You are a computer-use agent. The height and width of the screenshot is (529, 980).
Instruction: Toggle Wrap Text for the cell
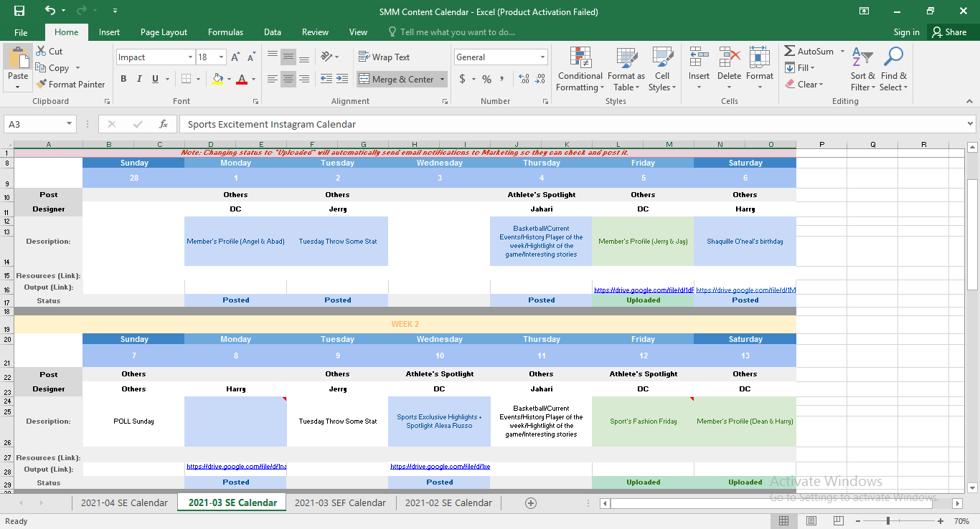(x=385, y=57)
